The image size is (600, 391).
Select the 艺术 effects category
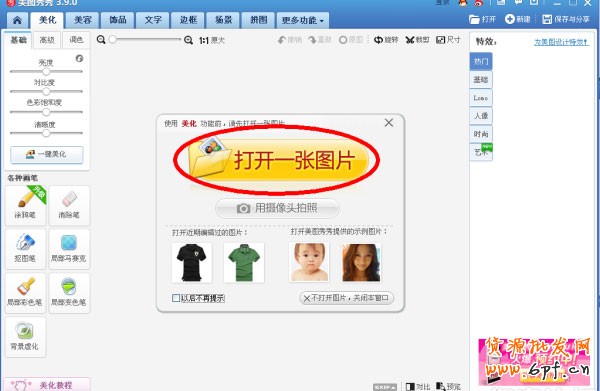pos(481,152)
